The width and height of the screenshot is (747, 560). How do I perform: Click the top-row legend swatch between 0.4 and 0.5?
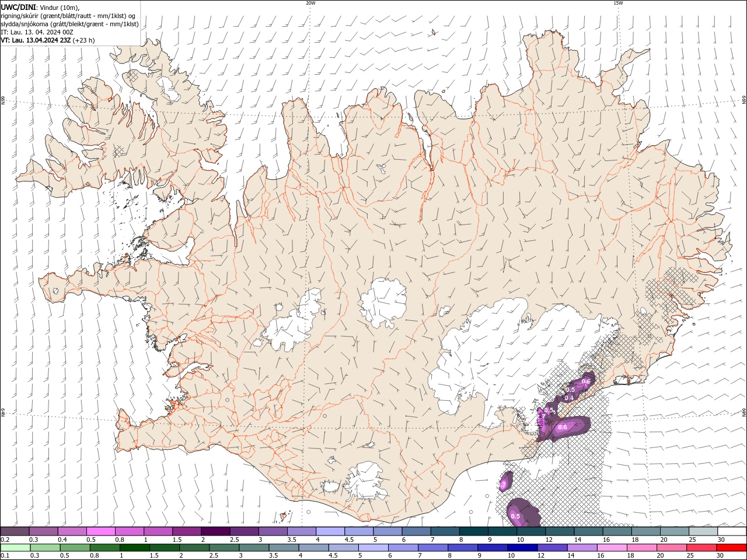pos(72,531)
